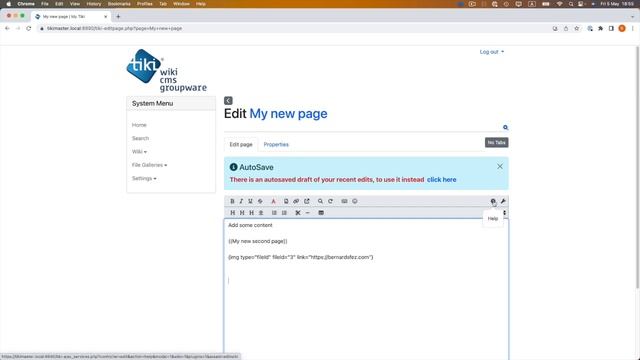The width and height of the screenshot is (640, 360).
Task: Click the 'Add some content' line in the editor
Action: tap(250, 225)
